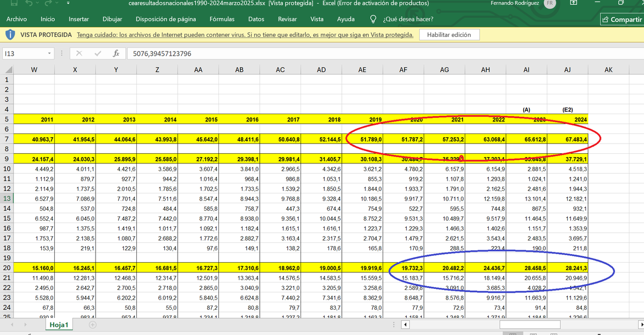
Task: Click the '¿Qué desea hacer?' search field
Action: click(408, 19)
